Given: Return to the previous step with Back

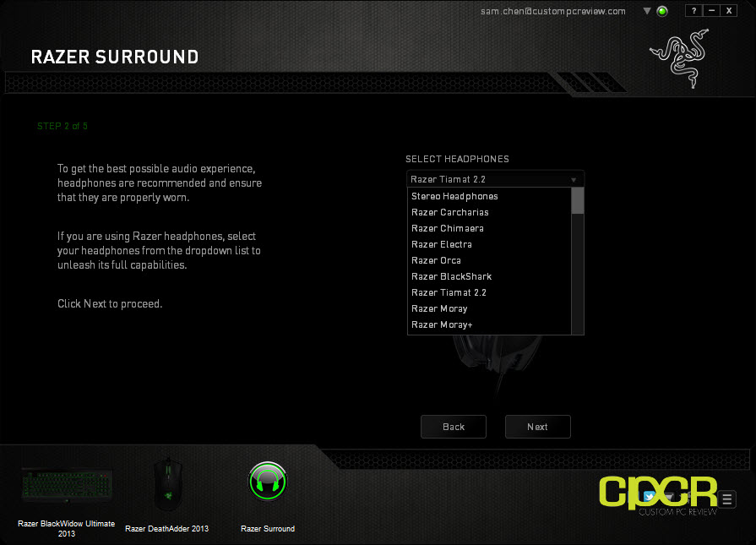Looking at the screenshot, I should point(454,427).
